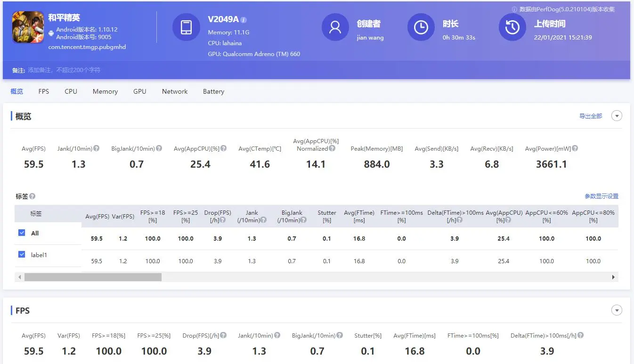Click the creator name jian wang
Image resolution: width=634 pixels, height=364 pixels.
(370, 38)
